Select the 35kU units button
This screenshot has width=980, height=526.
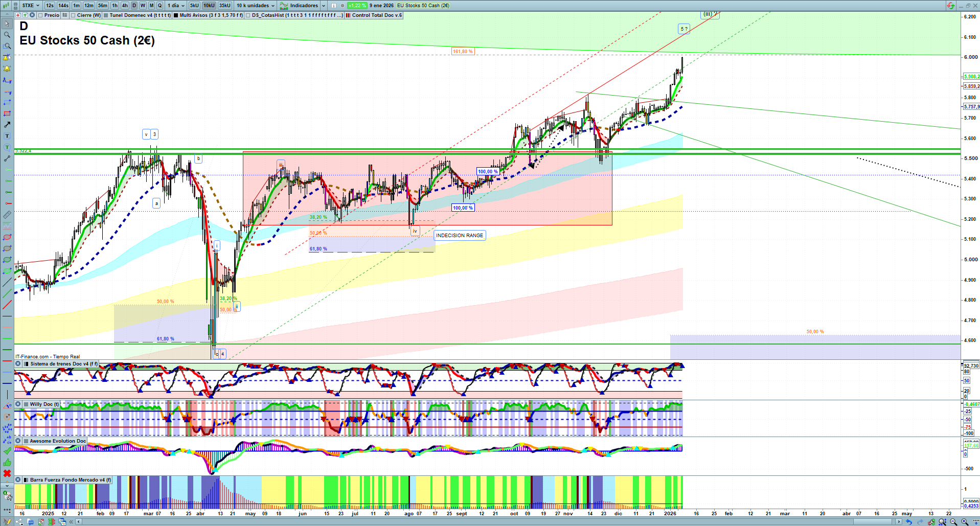tap(225, 6)
